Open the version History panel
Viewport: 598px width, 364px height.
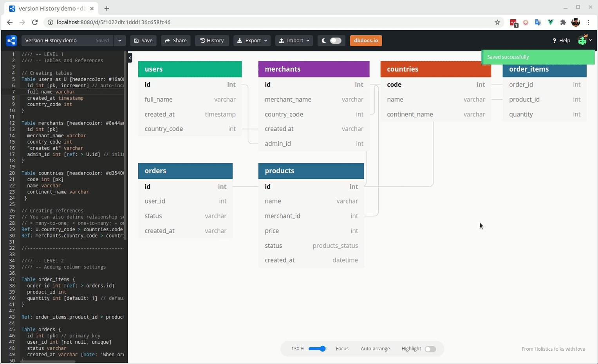pyautogui.click(x=212, y=40)
